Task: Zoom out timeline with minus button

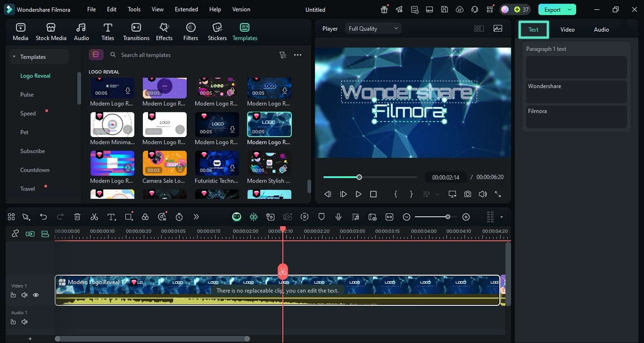Action: click(407, 217)
